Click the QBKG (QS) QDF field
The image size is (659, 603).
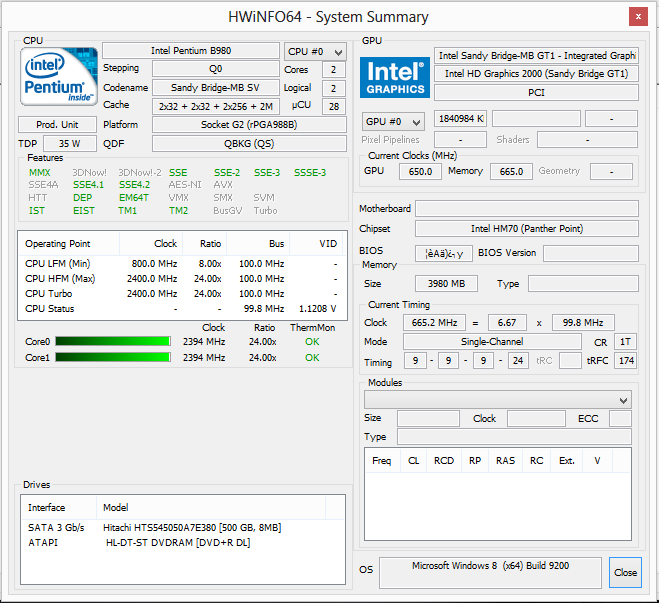click(x=249, y=144)
